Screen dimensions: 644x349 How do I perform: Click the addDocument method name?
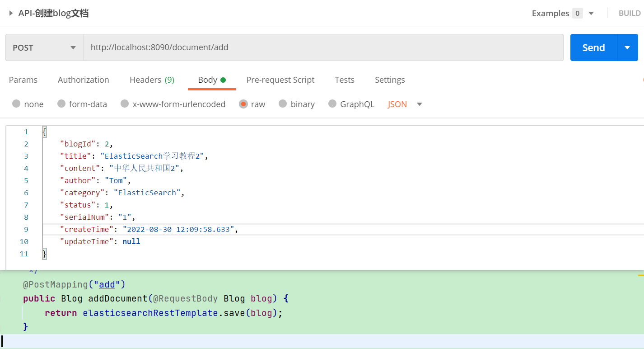[117, 299]
